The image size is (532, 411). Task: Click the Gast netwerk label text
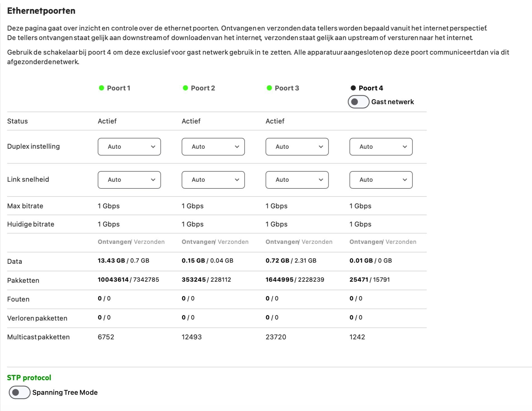392,102
